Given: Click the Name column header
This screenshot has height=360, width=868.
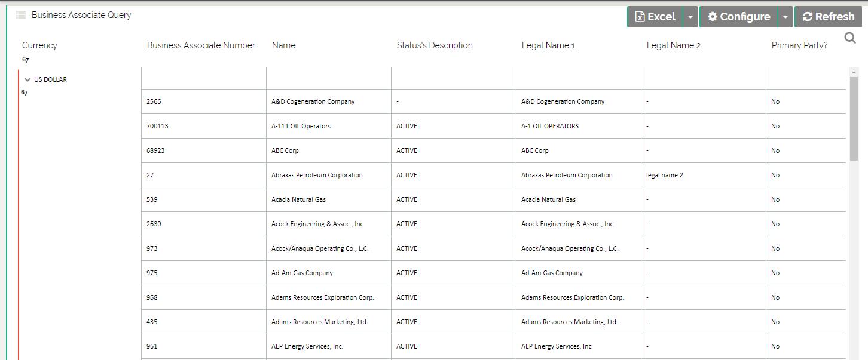Looking at the screenshot, I should 283,45.
